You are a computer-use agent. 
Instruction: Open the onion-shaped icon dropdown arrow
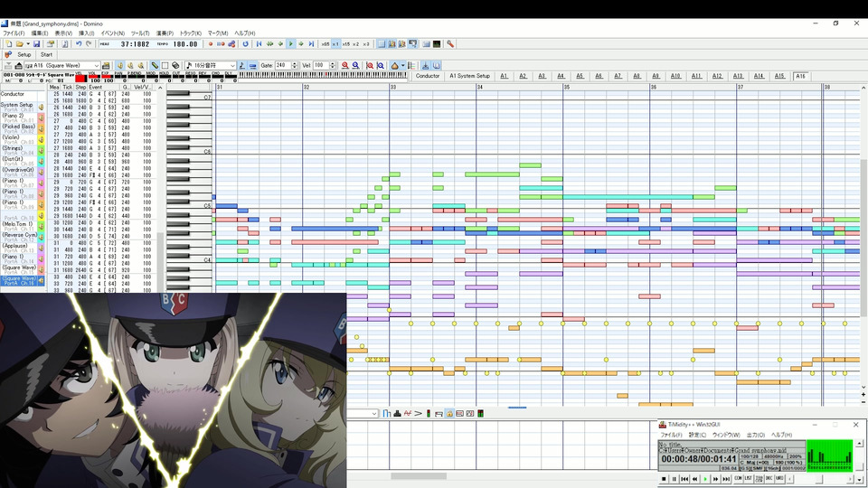pos(402,65)
